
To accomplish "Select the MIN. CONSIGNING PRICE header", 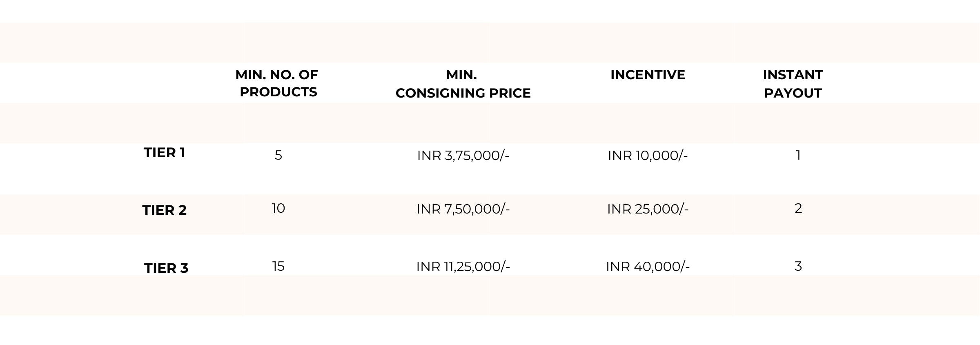I will 463,84.
